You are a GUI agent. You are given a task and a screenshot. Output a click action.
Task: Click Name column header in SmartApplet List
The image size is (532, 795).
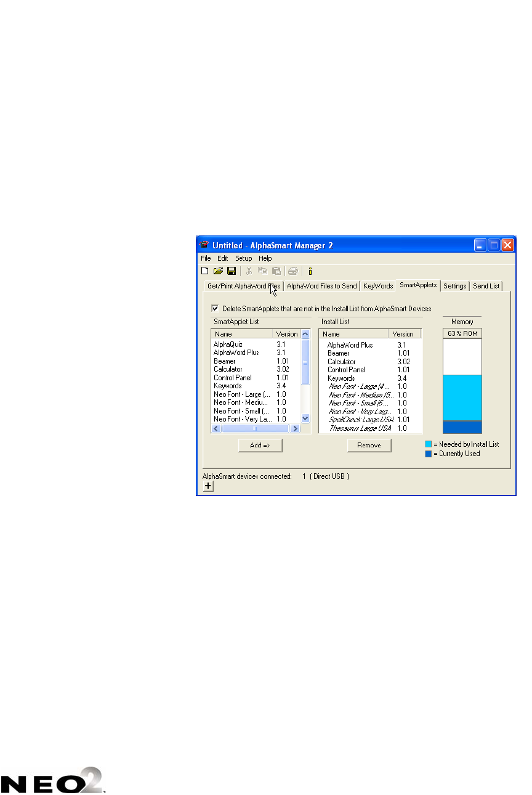(243, 333)
